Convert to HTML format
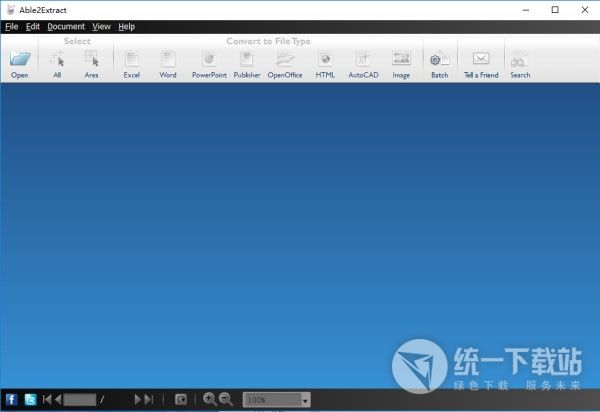This screenshot has width=600, height=412. pos(325,59)
